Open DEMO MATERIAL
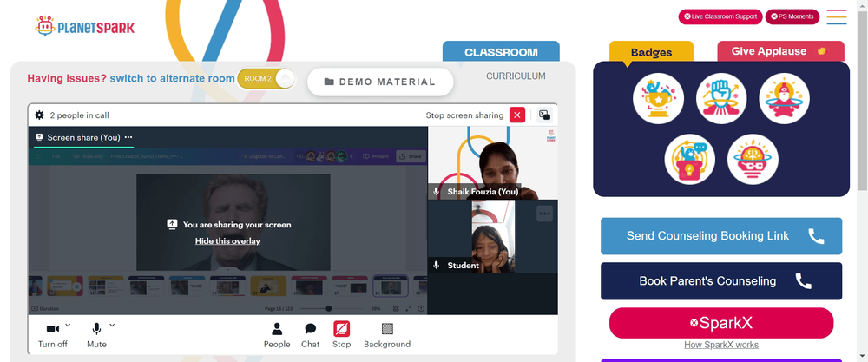 click(x=380, y=82)
